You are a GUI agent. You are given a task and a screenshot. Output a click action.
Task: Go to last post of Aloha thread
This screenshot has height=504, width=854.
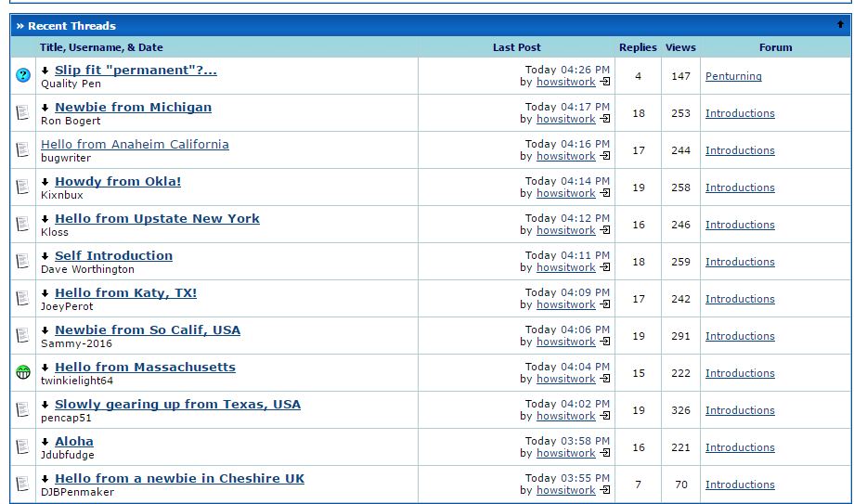click(x=605, y=452)
